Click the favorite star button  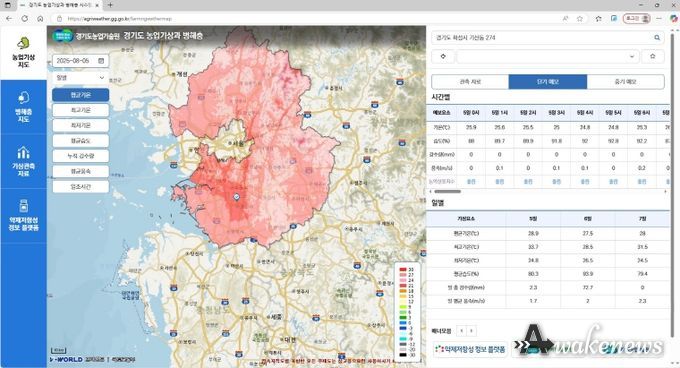pos(652,56)
